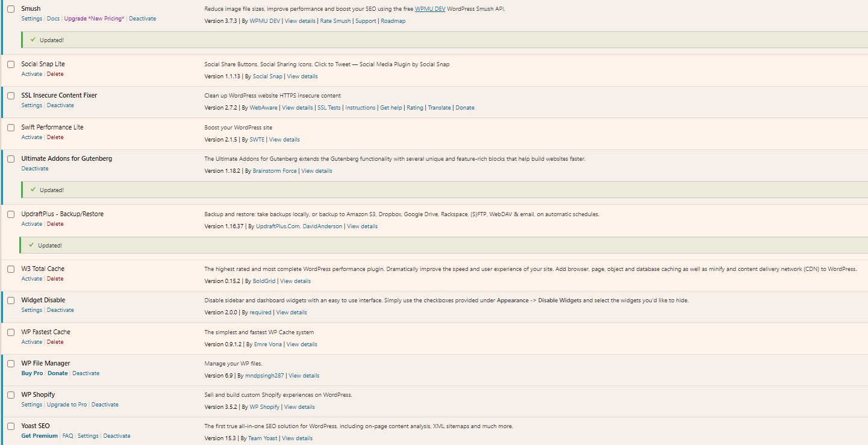
Task: Click Buy Pro for WP File Manager
Action: tap(33, 373)
